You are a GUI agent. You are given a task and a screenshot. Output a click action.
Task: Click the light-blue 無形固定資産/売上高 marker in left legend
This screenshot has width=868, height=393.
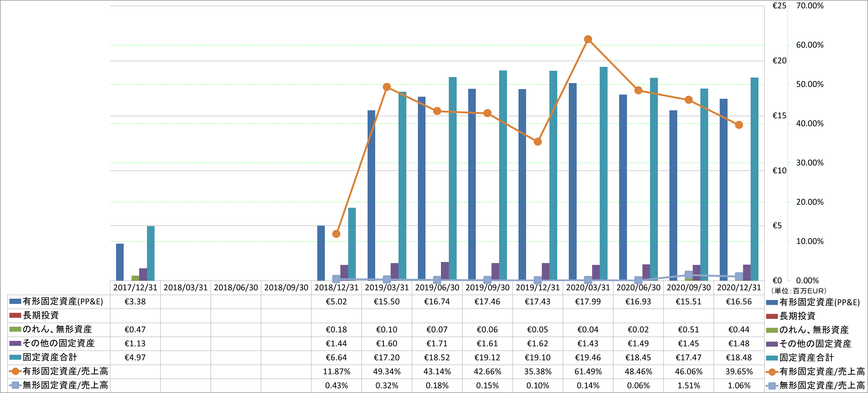pyautogui.click(x=15, y=385)
